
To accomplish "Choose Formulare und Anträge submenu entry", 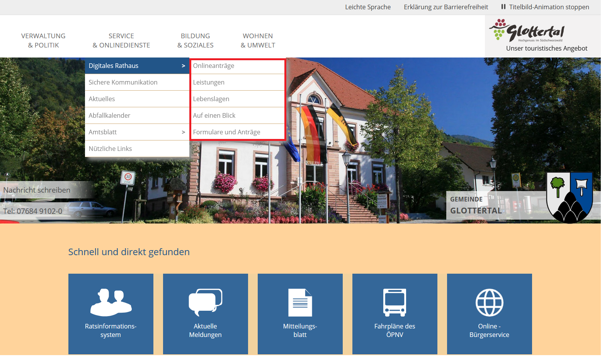I will click(x=226, y=132).
